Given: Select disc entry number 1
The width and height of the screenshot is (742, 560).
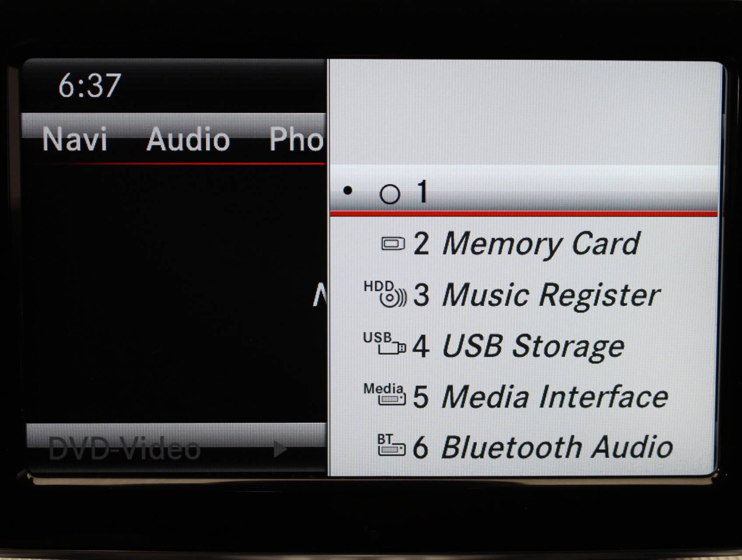Looking at the screenshot, I should [523, 191].
